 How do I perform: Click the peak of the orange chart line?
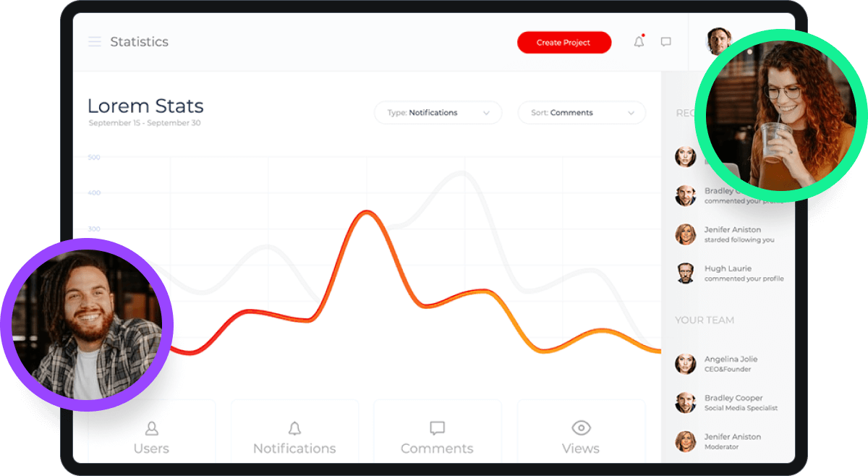coord(367,211)
